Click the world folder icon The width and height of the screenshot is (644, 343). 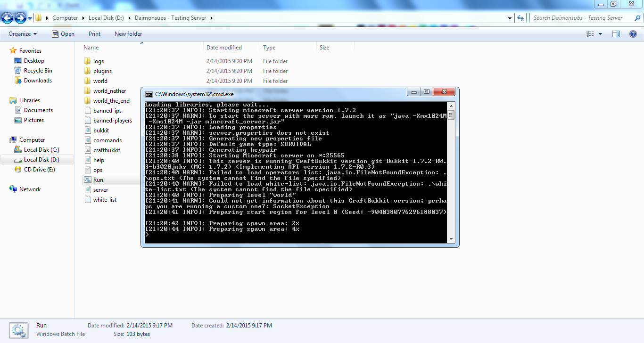click(87, 81)
